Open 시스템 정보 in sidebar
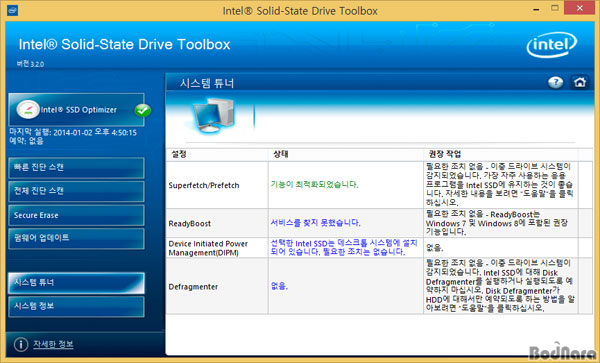 (77, 306)
